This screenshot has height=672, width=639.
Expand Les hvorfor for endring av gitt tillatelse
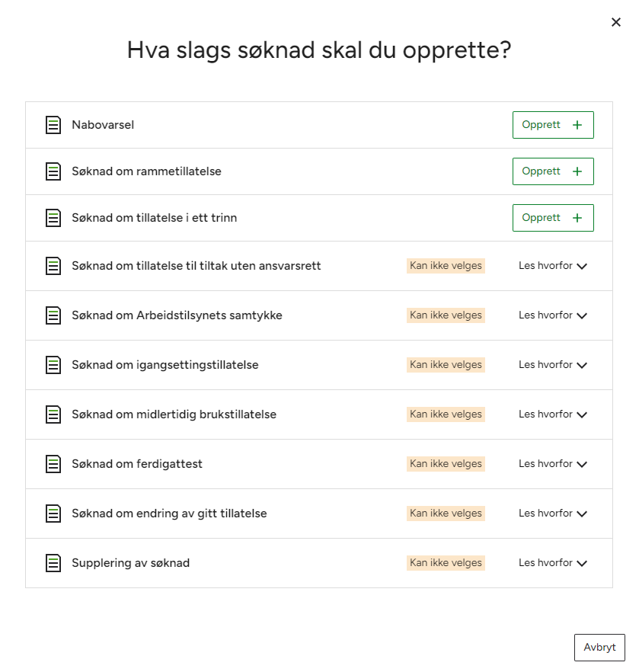point(553,514)
